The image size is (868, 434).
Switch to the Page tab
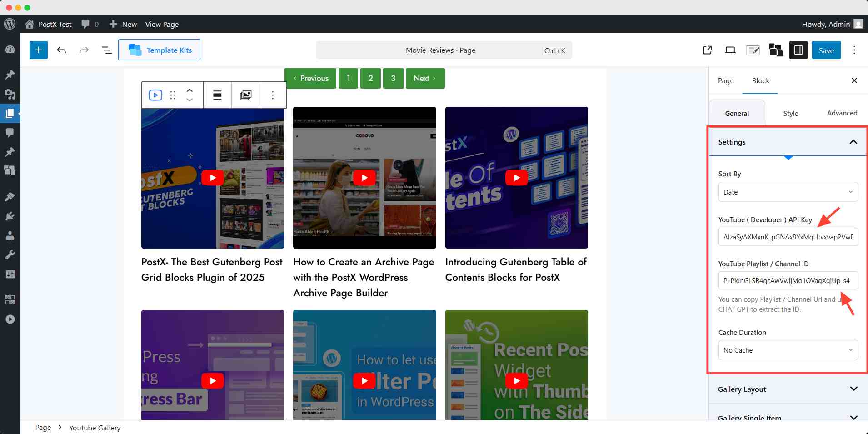(x=725, y=80)
